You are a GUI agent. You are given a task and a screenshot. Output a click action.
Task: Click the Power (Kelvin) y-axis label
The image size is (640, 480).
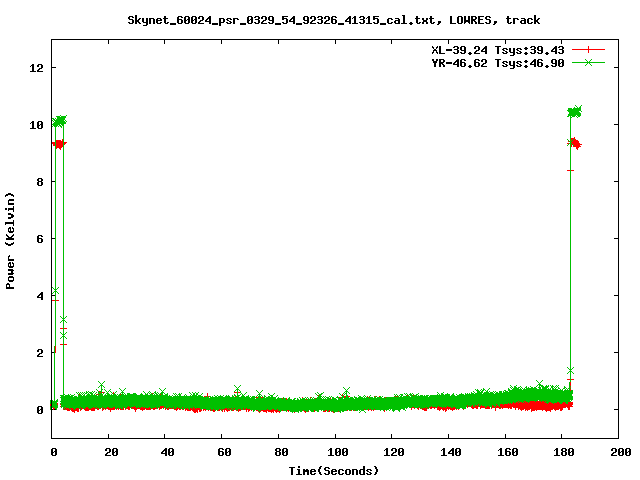coord(11,238)
